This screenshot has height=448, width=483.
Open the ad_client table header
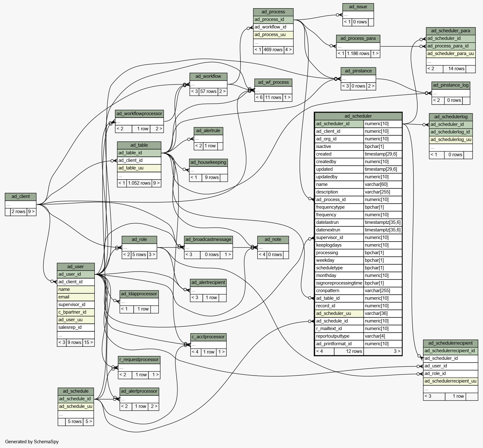pos(21,197)
